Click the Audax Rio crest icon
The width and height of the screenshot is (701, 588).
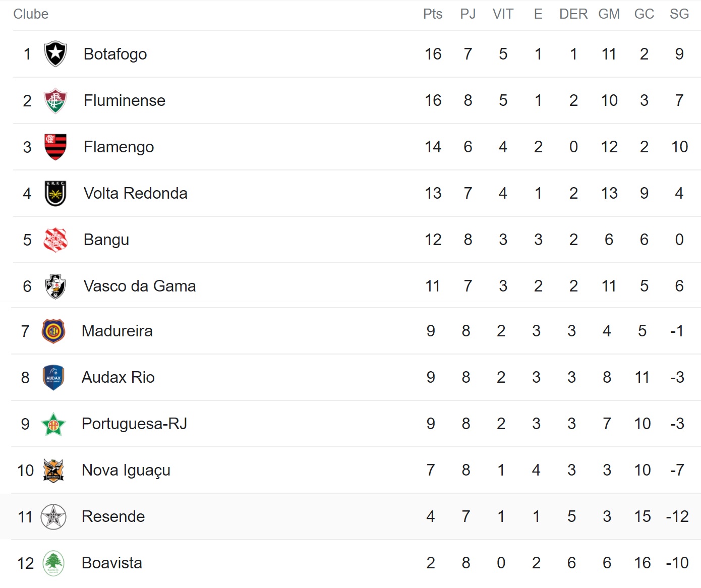53,377
